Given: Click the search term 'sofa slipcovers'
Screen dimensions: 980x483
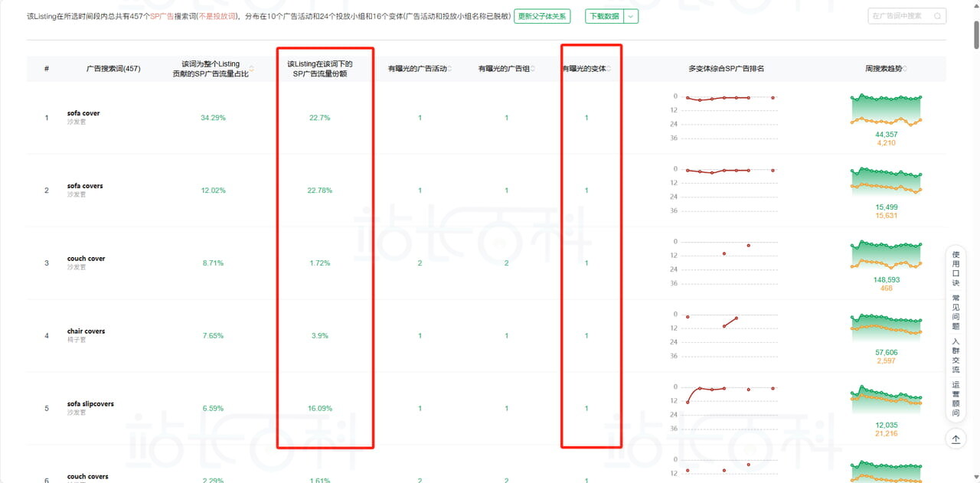Looking at the screenshot, I should coord(90,404).
